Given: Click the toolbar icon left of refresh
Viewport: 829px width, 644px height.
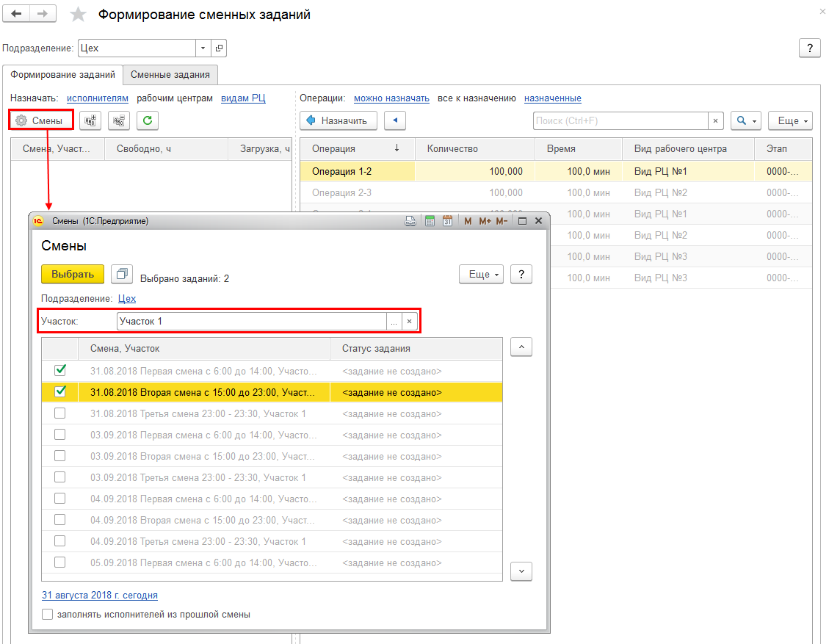Looking at the screenshot, I should (119, 120).
